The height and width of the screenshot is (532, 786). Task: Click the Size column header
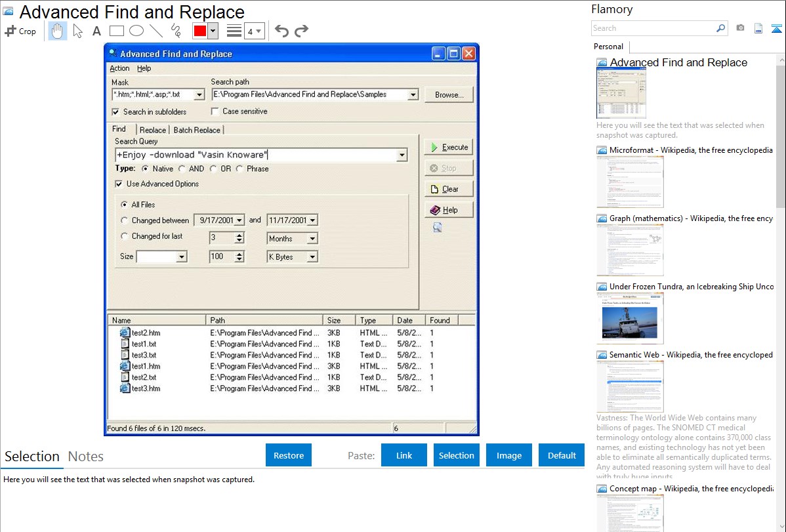[339, 320]
